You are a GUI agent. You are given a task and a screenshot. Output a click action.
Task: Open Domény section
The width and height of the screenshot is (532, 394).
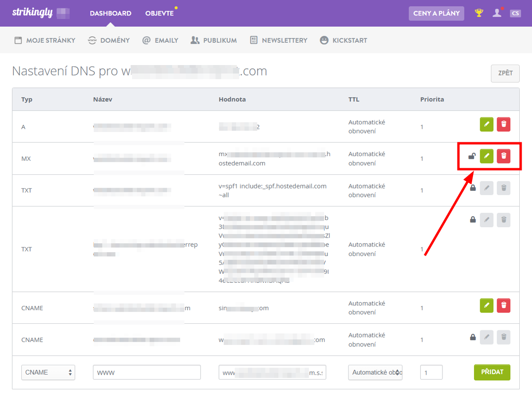[108, 41]
